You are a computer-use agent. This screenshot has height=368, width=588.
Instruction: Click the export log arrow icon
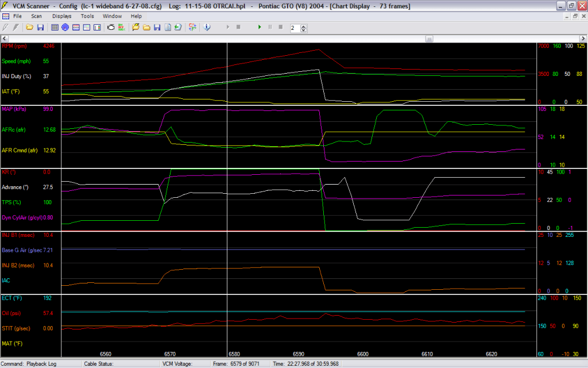pyautogui.click(x=178, y=28)
